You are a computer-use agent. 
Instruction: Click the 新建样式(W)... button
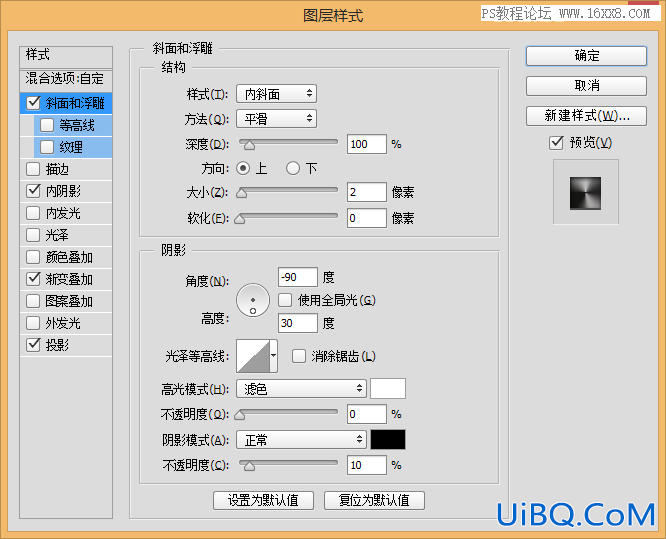(586, 116)
